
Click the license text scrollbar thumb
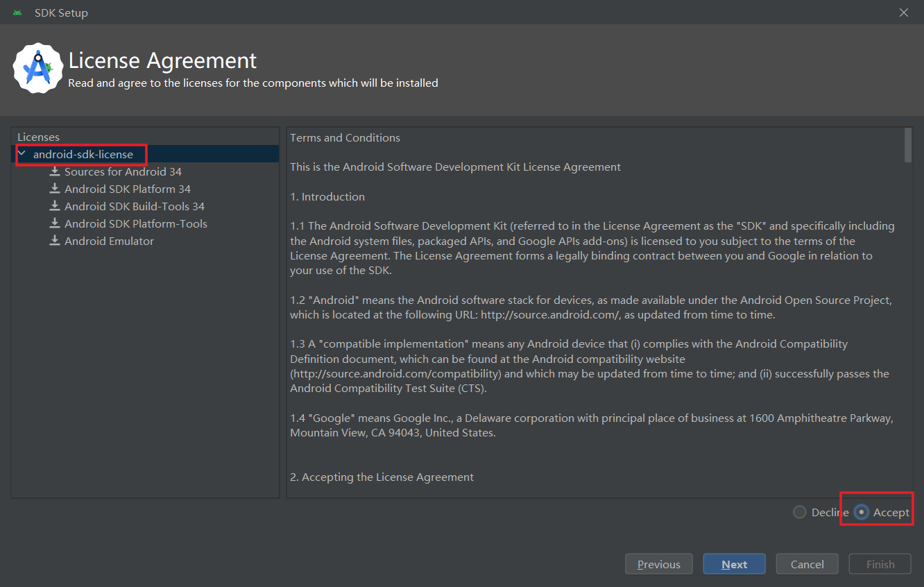[909, 144]
